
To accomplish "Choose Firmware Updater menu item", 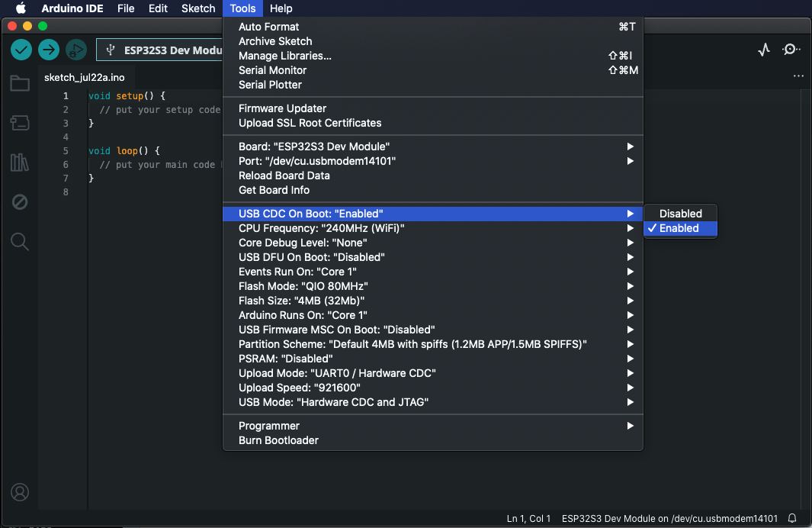I will pos(433,109).
